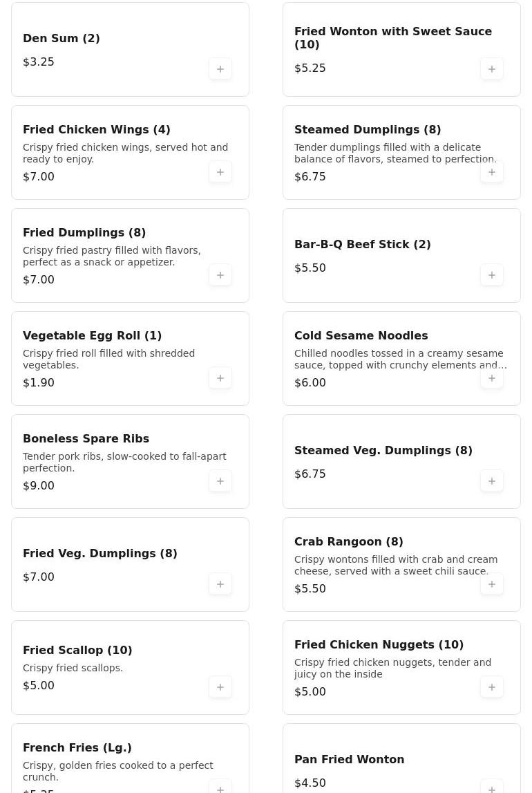Click plus icon for Fried Wonton with Sweet Sauce
The image size is (532, 793).
(492, 69)
